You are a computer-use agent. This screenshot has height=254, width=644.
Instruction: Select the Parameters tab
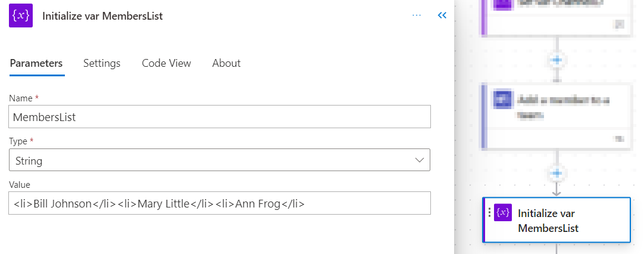[x=36, y=63]
